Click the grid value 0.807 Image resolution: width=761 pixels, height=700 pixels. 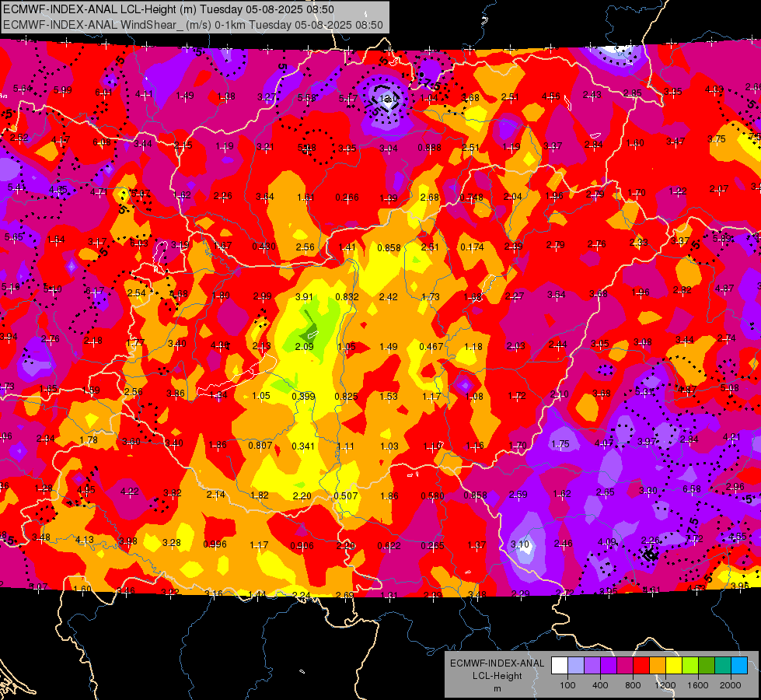pos(260,445)
